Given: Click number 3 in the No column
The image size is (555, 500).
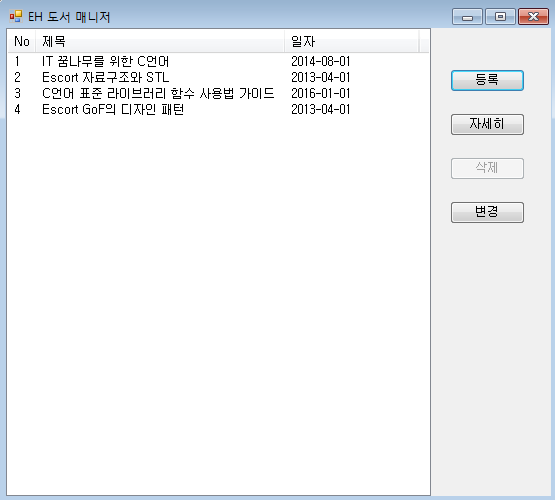Looking at the screenshot, I should coord(17,93).
